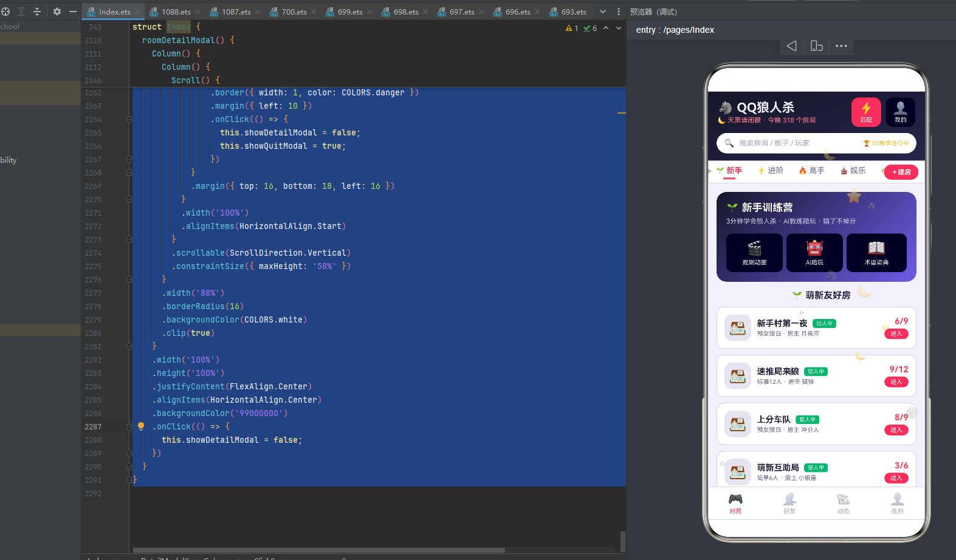This screenshot has width=956, height=560.
Task: Open the editor tab options kebab menu
Action: [619, 12]
